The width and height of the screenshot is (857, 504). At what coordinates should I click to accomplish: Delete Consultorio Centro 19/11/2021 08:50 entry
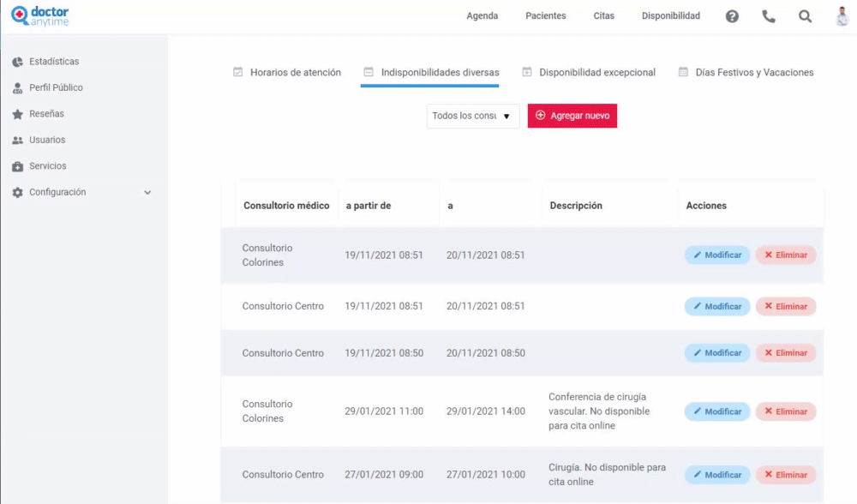tap(785, 353)
